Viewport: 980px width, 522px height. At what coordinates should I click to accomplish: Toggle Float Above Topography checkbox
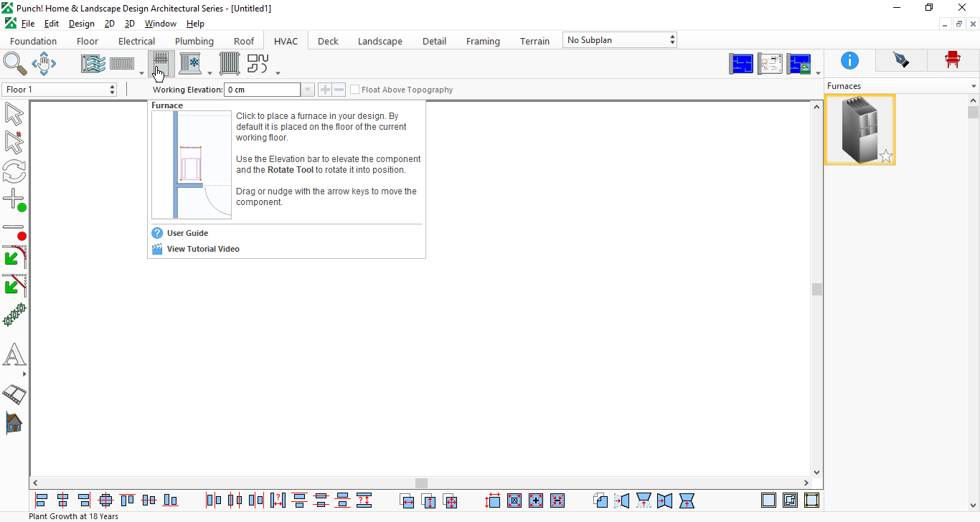[x=354, y=90]
